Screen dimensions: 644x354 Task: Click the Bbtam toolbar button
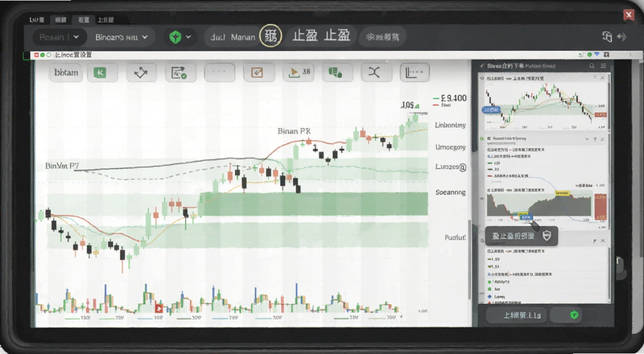click(66, 72)
